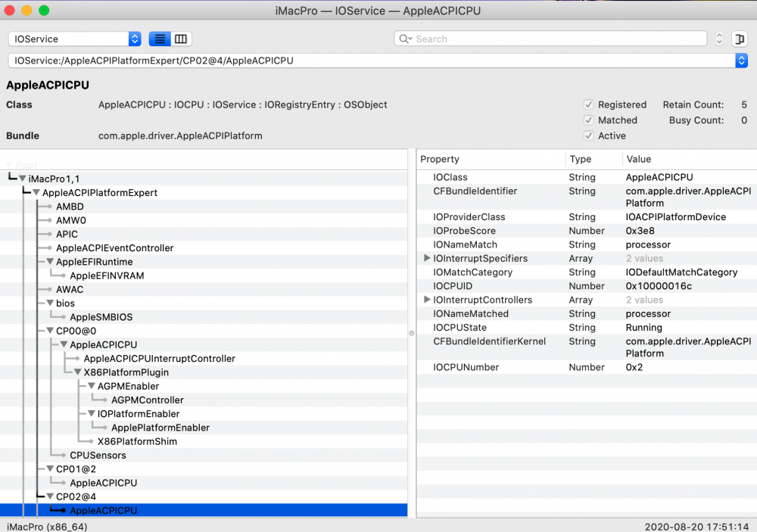757x532 pixels.
Task: Collapse the bios tree node
Action: coord(50,303)
